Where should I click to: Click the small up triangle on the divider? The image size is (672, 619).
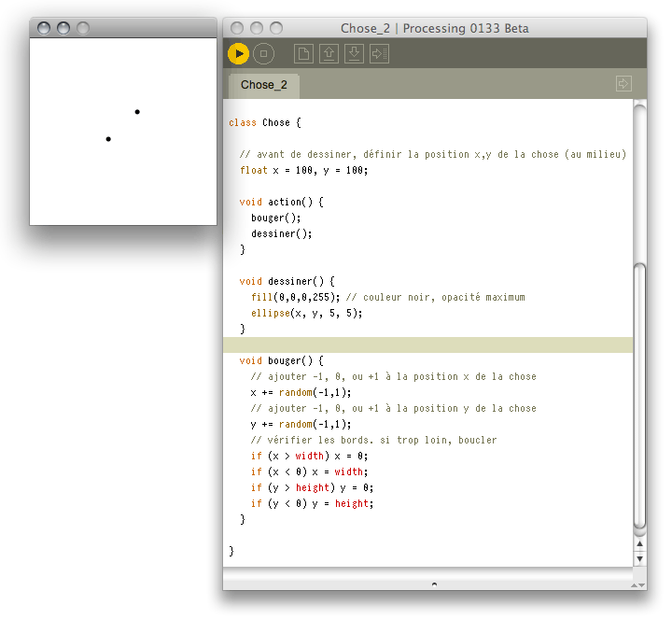click(639, 543)
